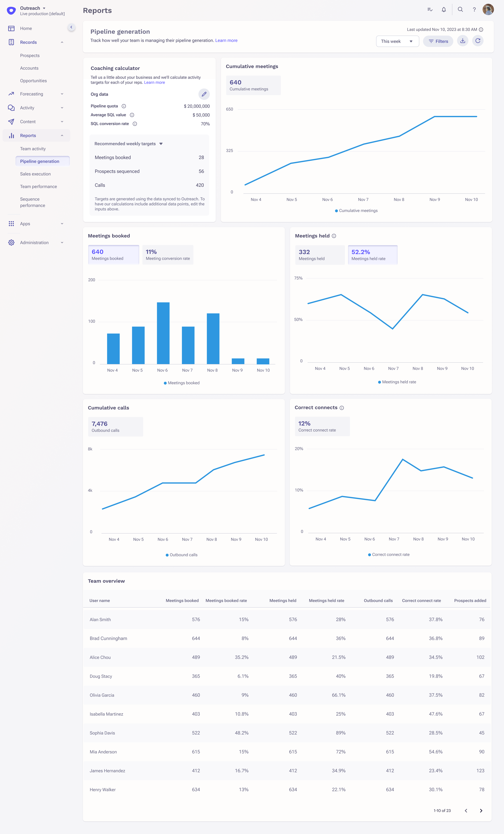Toggle Cumulative meetings legend dot

point(336,211)
